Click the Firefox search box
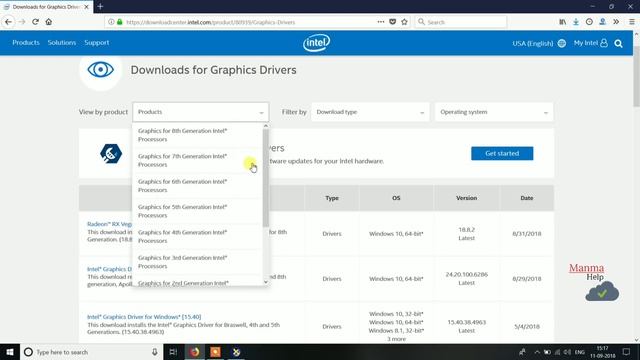This screenshot has height=360, width=640. point(461,22)
